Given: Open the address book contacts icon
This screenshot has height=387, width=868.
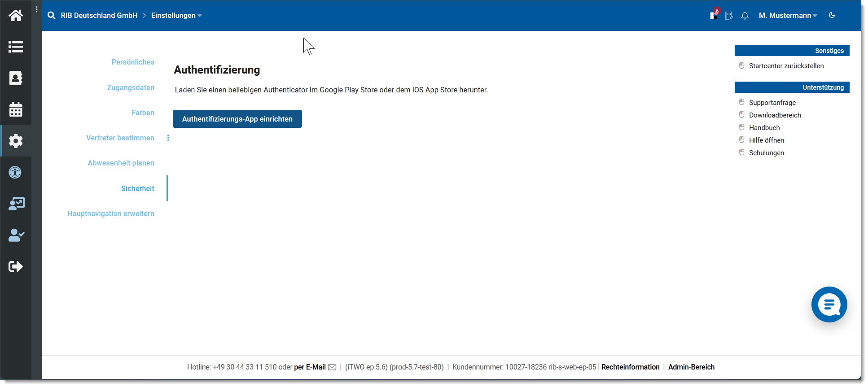Looking at the screenshot, I should 16,78.
